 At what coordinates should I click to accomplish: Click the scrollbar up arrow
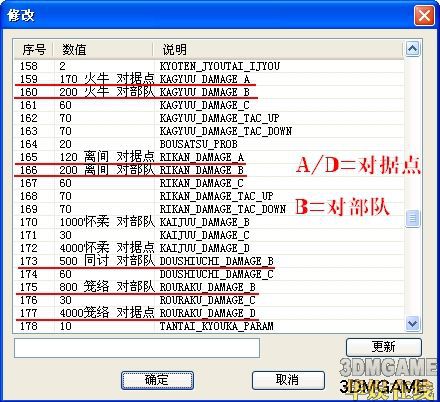[x=413, y=49]
